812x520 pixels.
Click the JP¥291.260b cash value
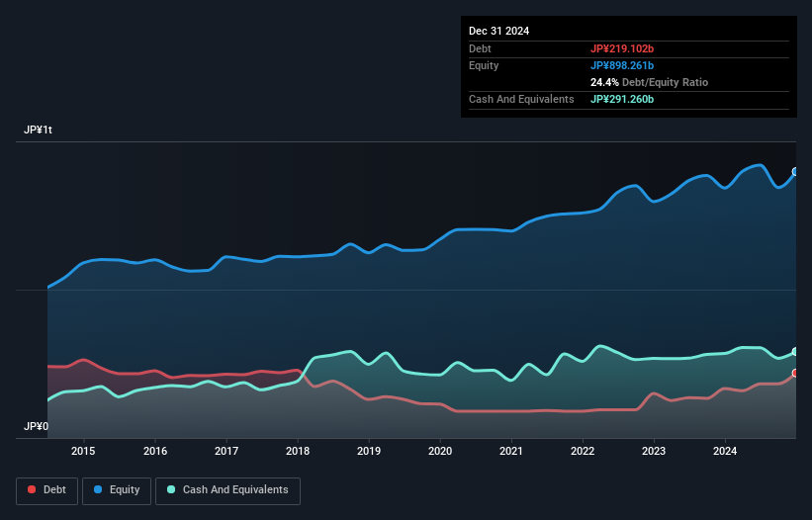622,99
